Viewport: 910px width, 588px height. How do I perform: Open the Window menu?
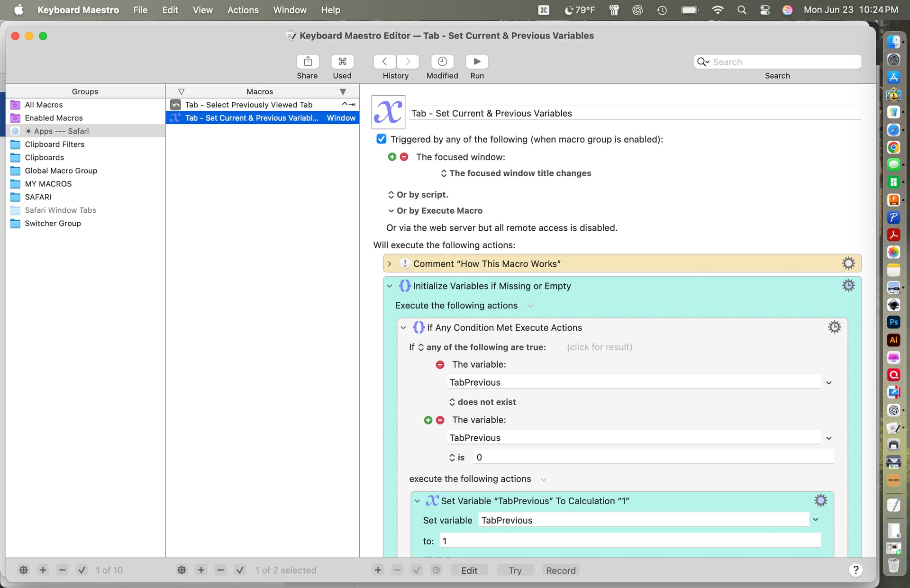pyautogui.click(x=290, y=10)
